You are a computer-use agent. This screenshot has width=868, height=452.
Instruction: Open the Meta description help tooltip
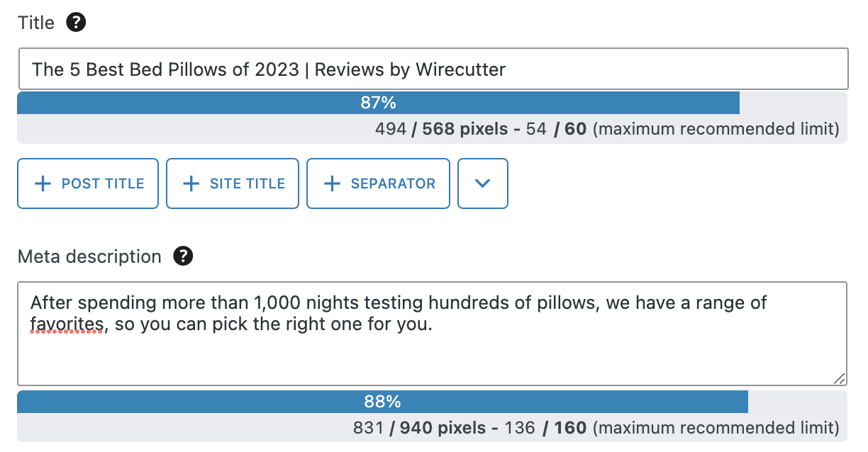coord(183,256)
